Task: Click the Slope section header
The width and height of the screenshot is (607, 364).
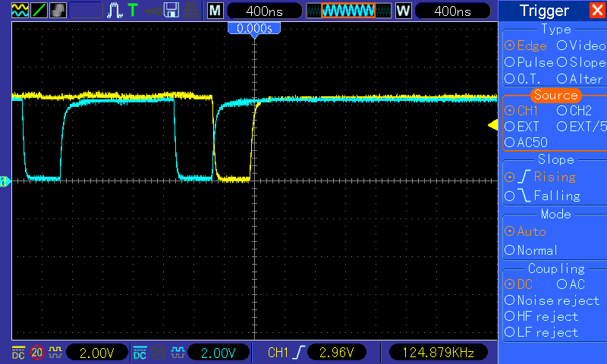Action: (x=556, y=159)
